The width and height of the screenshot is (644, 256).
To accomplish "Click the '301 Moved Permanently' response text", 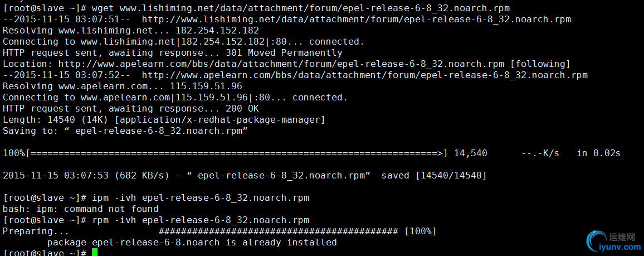I will [284, 52].
